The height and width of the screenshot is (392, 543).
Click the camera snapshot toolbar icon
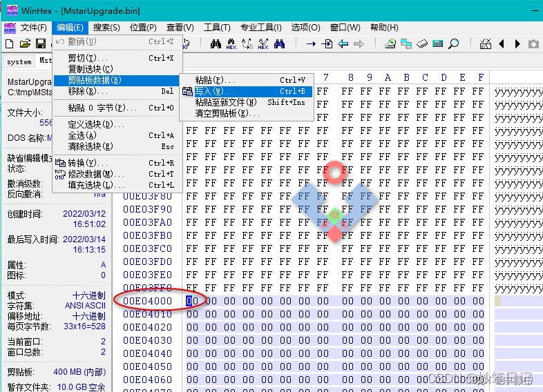pos(533,44)
